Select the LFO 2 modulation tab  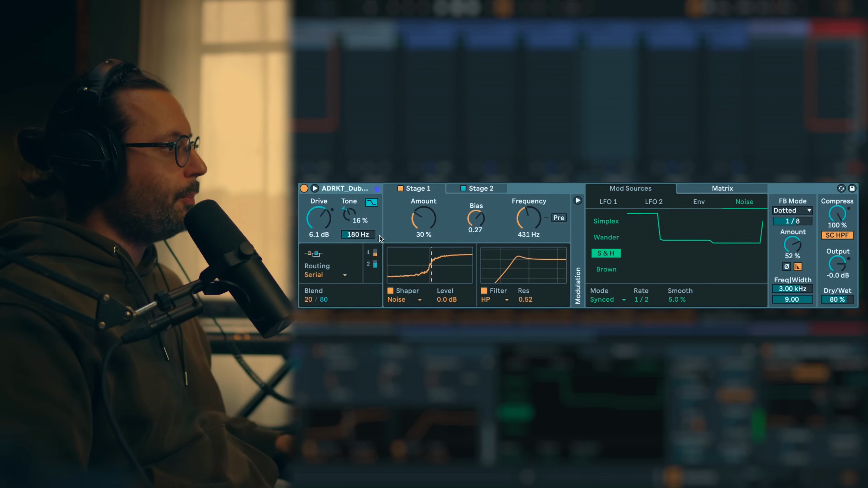tap(653, 202)
